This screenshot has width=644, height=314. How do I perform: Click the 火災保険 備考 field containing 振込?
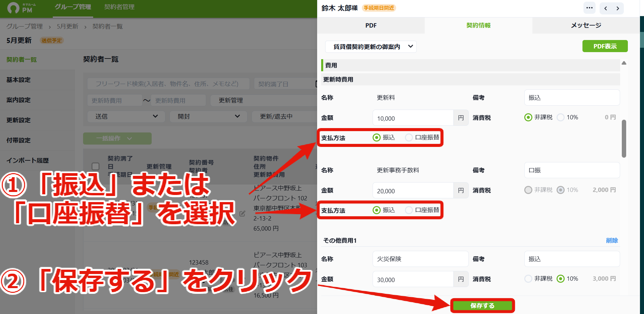[x=572, y=259]
